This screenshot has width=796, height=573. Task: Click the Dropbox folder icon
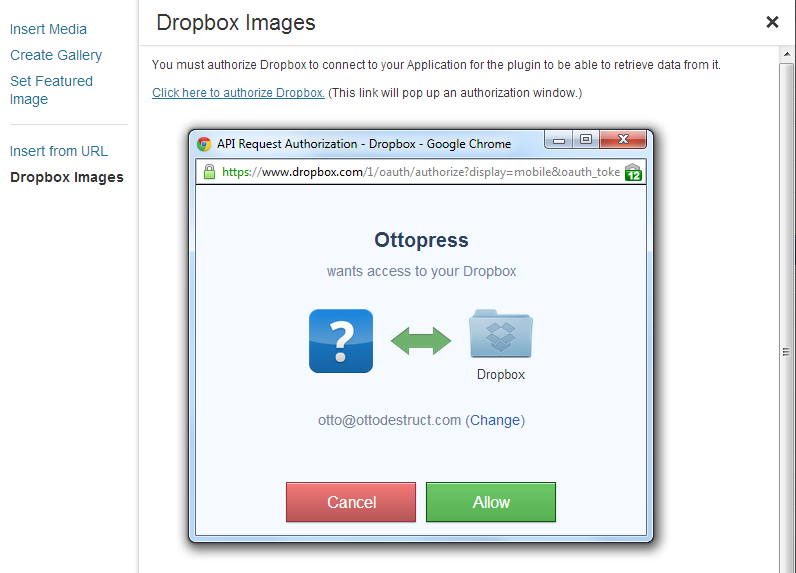tap(501, 333)
